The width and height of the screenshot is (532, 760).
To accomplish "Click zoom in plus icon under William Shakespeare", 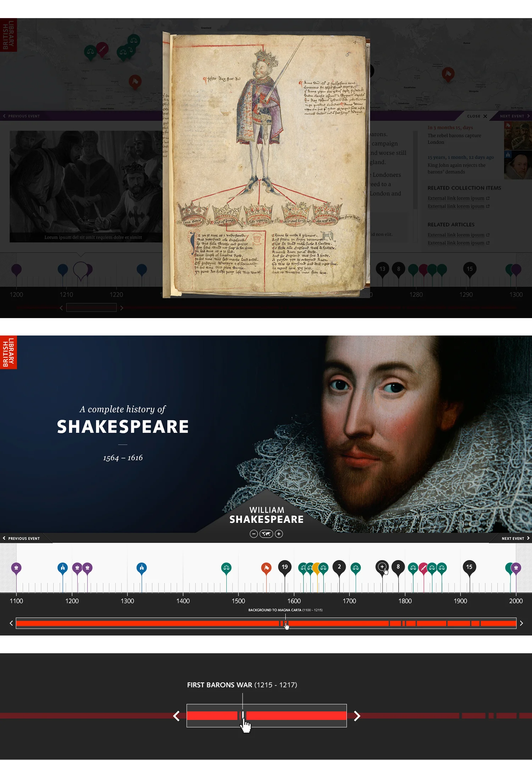I will pos(279,534).
